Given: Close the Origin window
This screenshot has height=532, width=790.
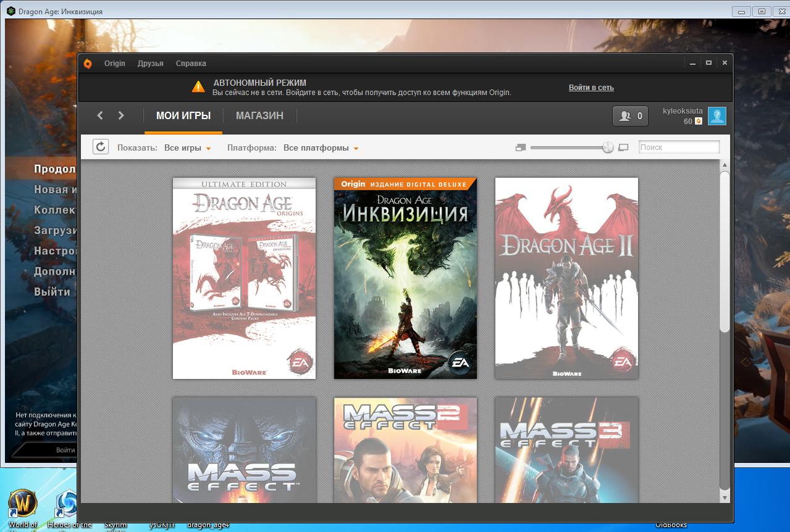Looking at the screenshot, I should (x=725, y=63).
